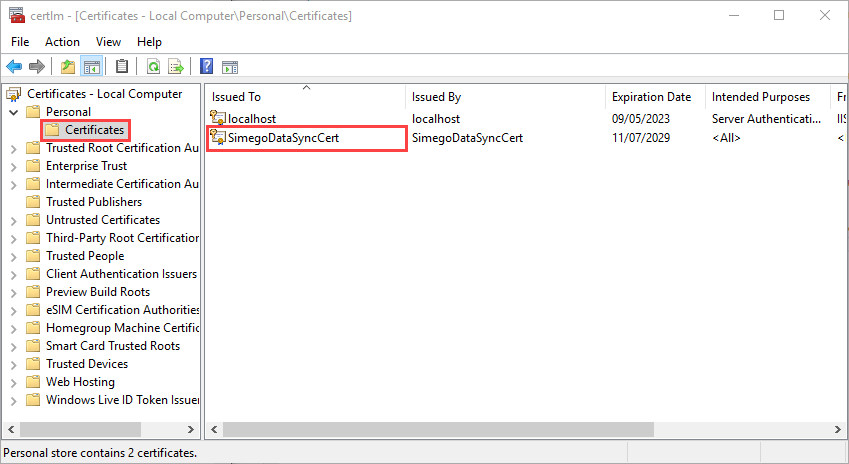Expand the Trusted Root Certification Authorities node

pos(14,149)
